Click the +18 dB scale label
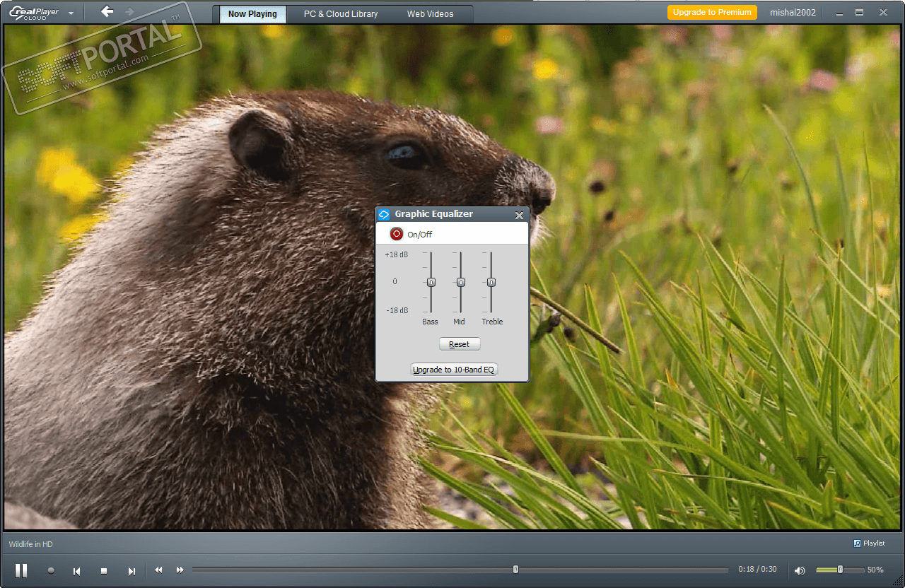 click(397, 254)
